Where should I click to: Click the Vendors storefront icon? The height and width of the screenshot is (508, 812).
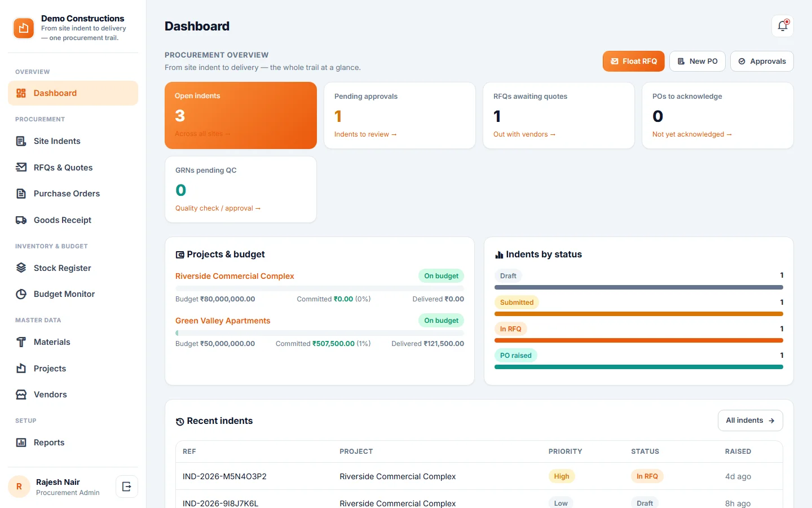click(x=21, y=395)
